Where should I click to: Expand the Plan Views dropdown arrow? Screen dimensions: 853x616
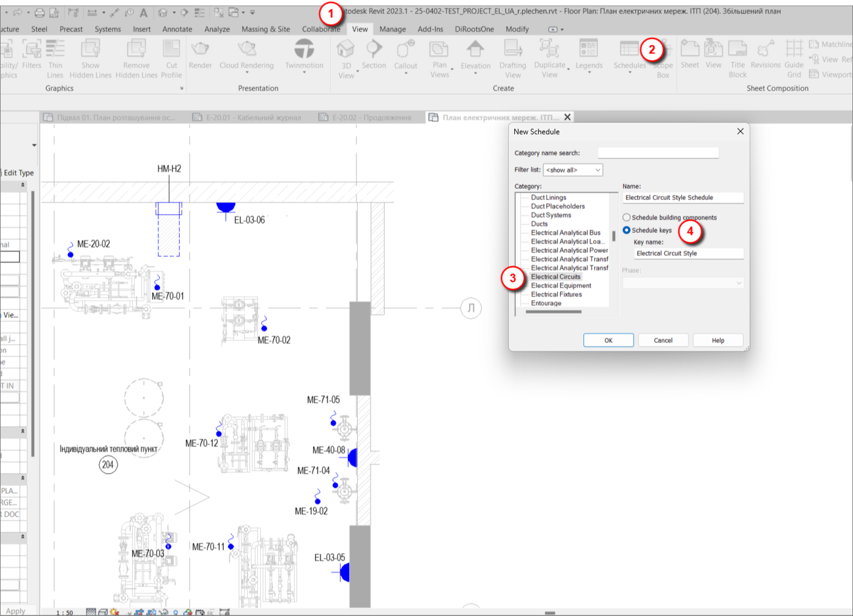(452, 70)
